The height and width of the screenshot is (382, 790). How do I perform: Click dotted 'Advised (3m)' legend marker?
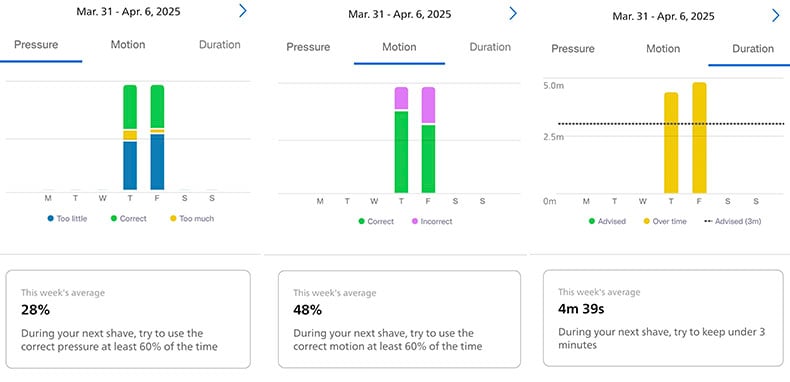coord(707,221)
